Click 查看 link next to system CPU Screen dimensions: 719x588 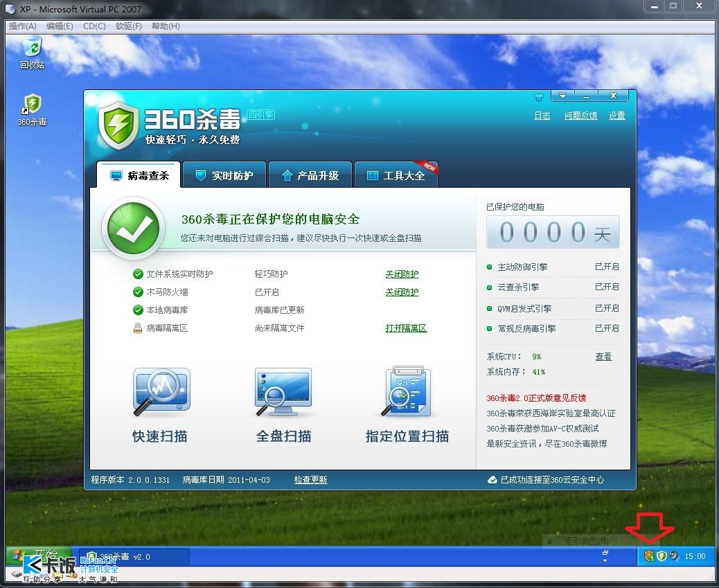(x=603, y=357)
